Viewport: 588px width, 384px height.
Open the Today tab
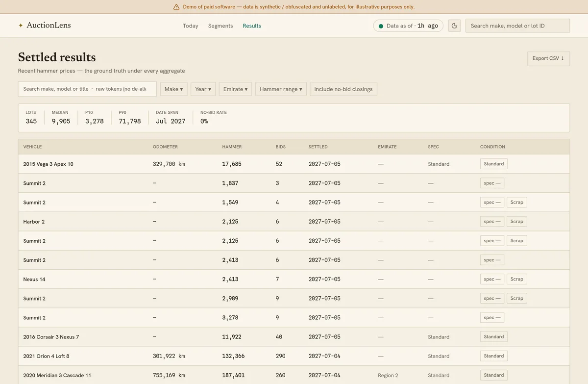[x=191, y=26]
